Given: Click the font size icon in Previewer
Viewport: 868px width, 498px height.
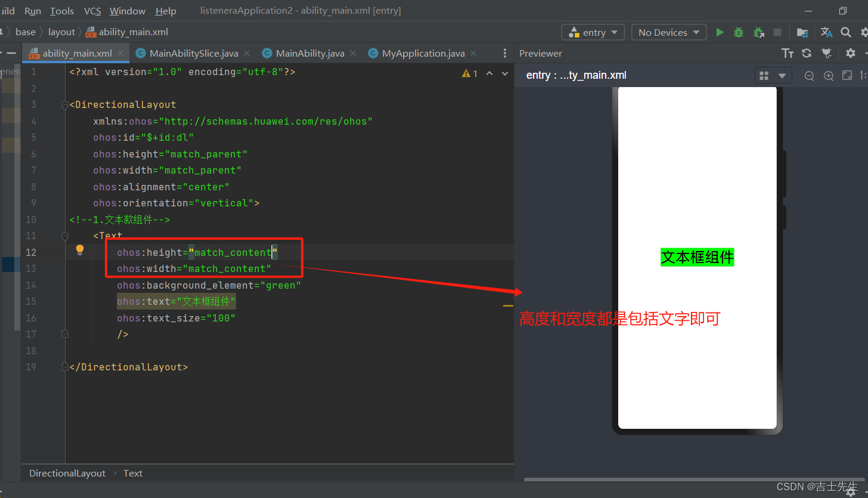Looking at the screenshot, I should pyautogui.click(x=788, y=53).
